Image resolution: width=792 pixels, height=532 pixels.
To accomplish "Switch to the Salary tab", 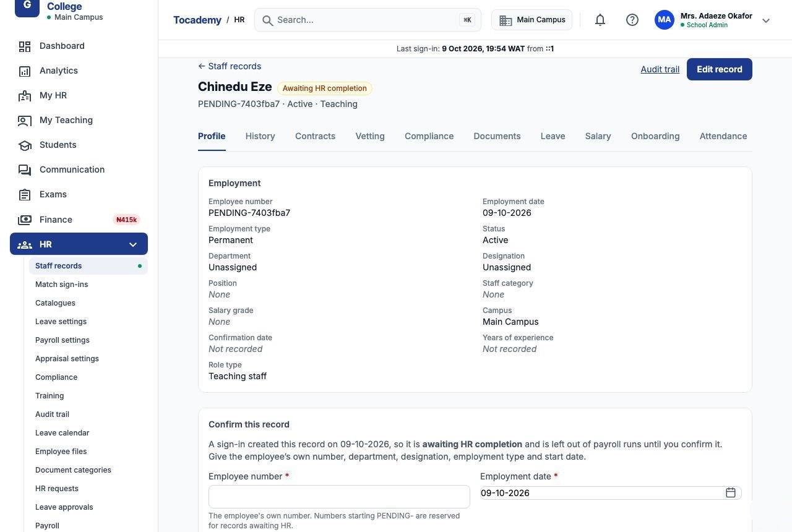I will 598,136.
